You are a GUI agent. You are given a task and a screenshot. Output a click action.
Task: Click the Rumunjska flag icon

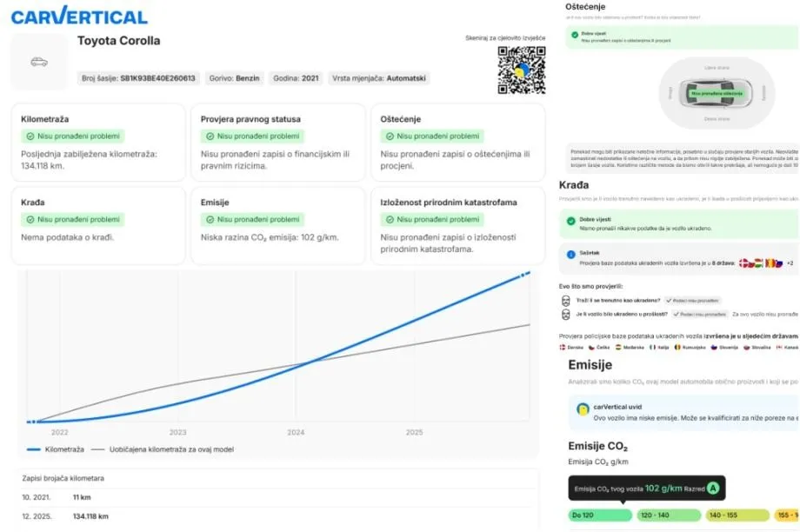[677, 348]
